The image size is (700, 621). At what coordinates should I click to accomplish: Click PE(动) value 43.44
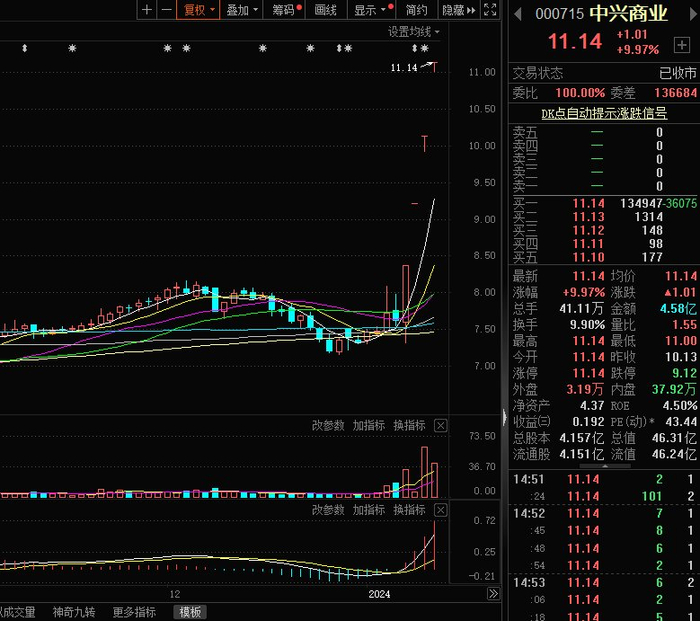[681, 421]
